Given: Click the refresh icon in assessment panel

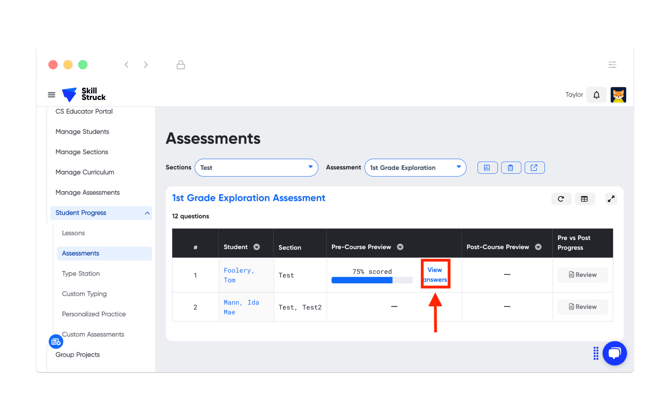Looking at the screenshot, I should 561,199.
